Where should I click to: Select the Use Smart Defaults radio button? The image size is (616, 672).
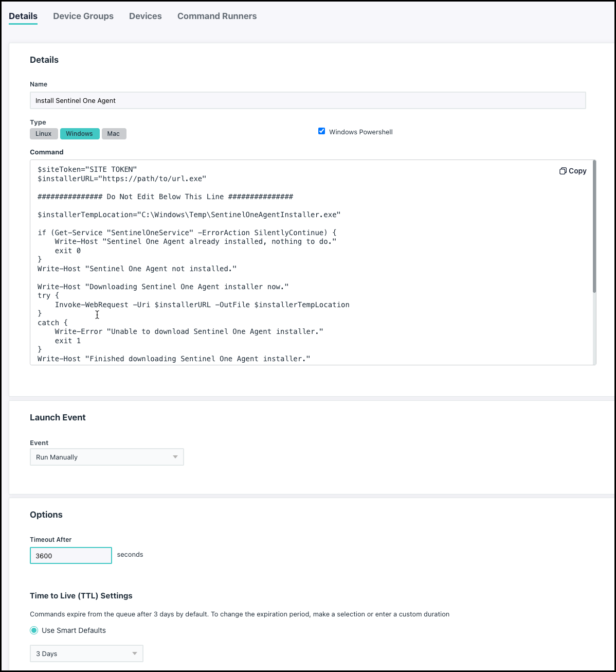coord(34,630)
